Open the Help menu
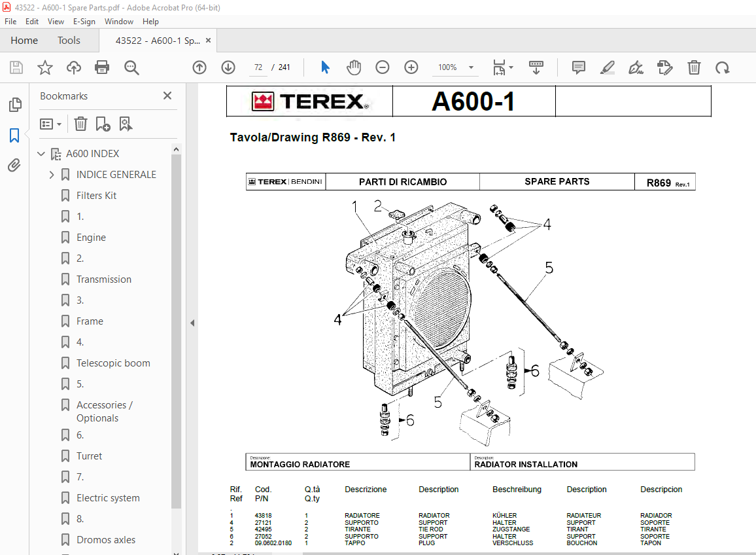The height and width of the screenshot is (555, 756). tap(150, 22)
